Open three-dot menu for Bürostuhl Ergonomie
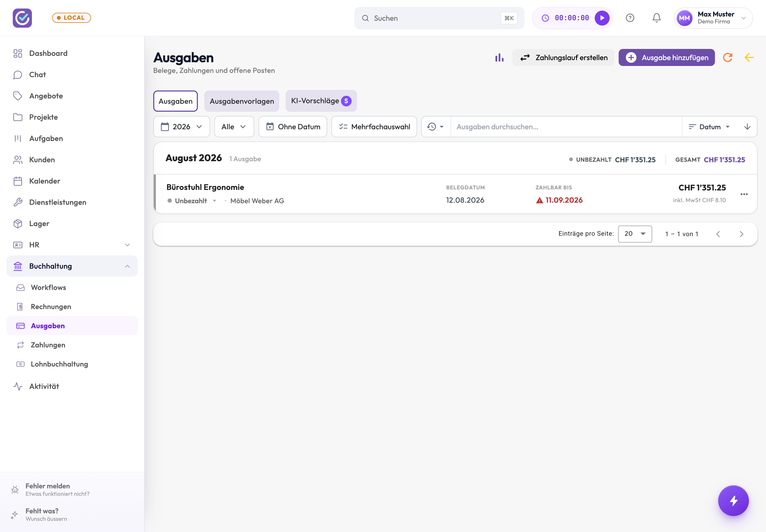The width and height of the screenshot is (766, 532). coord(744,194)
